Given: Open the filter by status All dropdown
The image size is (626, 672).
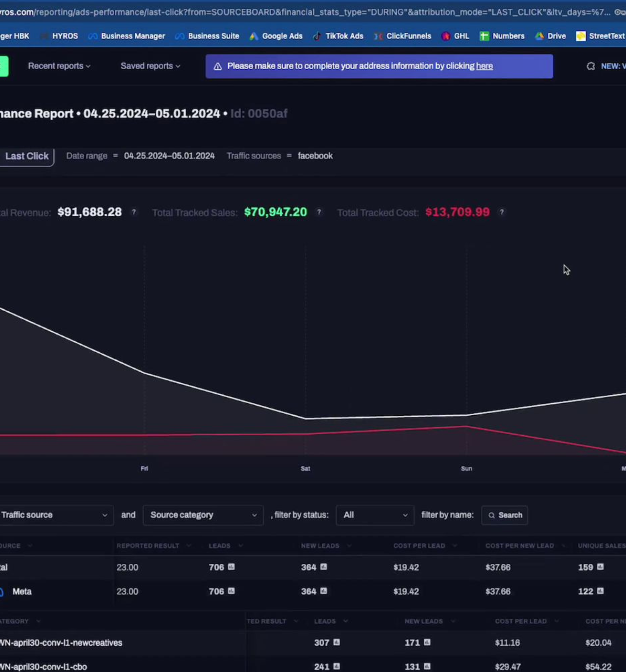Looking at the screenshot, I should coord(375,515).
